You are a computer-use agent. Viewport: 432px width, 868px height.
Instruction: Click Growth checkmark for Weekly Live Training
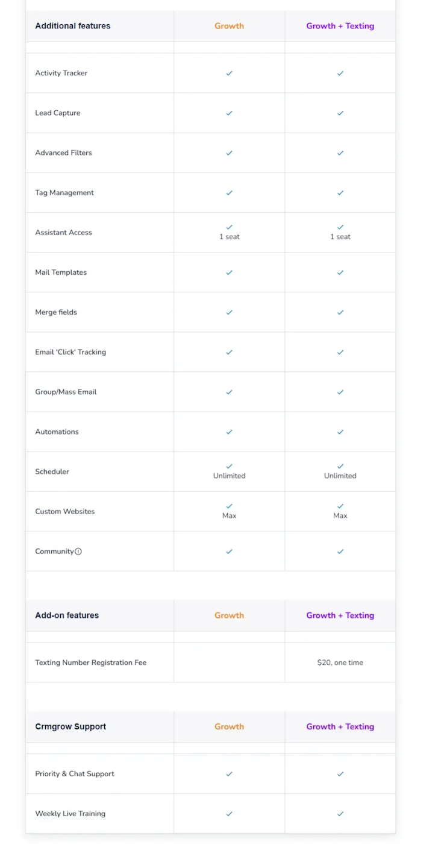pos(229,814)
